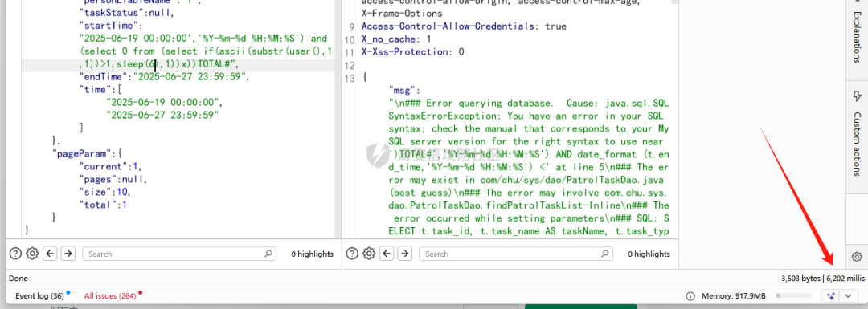Go to previous match in response panel
Viewport: 868px width, 309px height.
click(x=387, y=254)
